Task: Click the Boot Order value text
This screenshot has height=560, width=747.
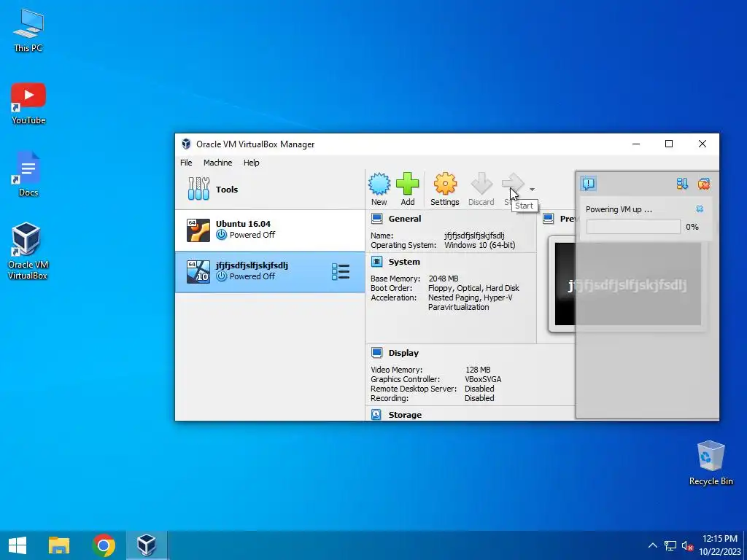Action: tap(473, 288)
